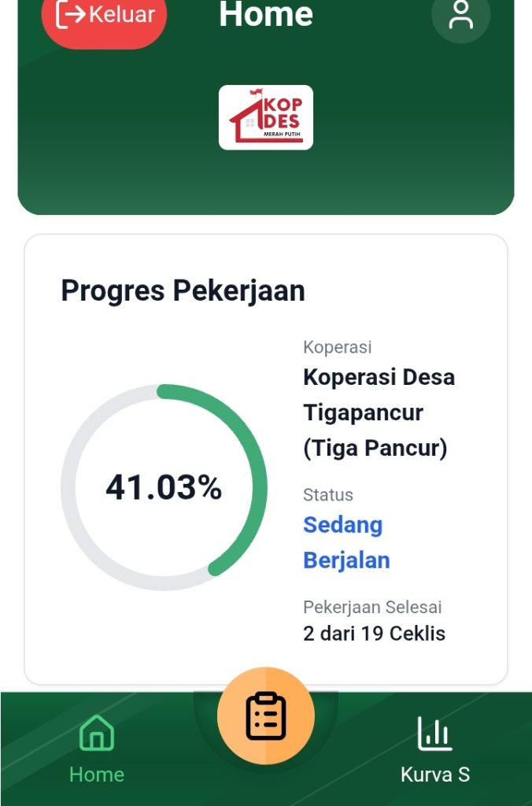Click the Keluar logout arrow icon
532x806 pixels.
[x=71, y=15]
